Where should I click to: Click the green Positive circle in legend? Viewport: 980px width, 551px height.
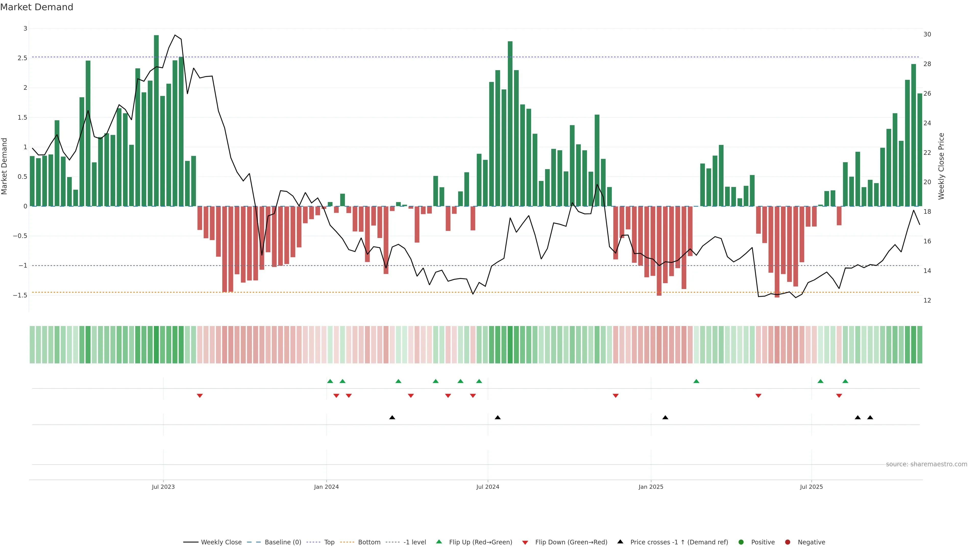click(x=741, y=542)
